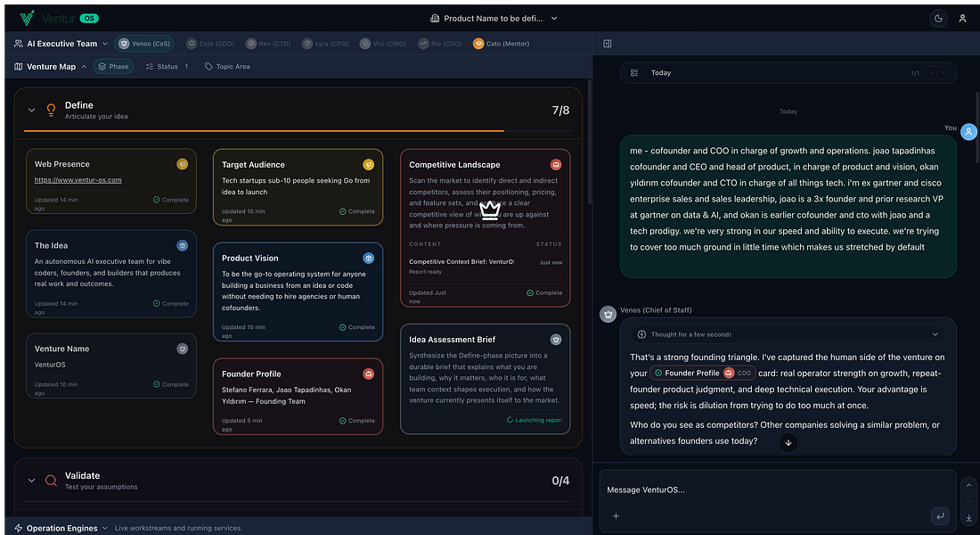
Task: Select Ren (CTO) executive
Action: tap(268, 44)
